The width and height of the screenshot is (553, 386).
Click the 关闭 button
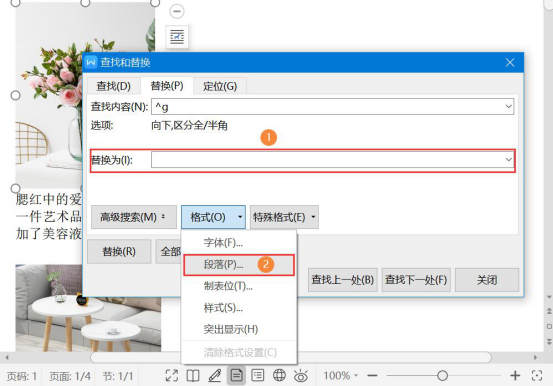(487, 280)
